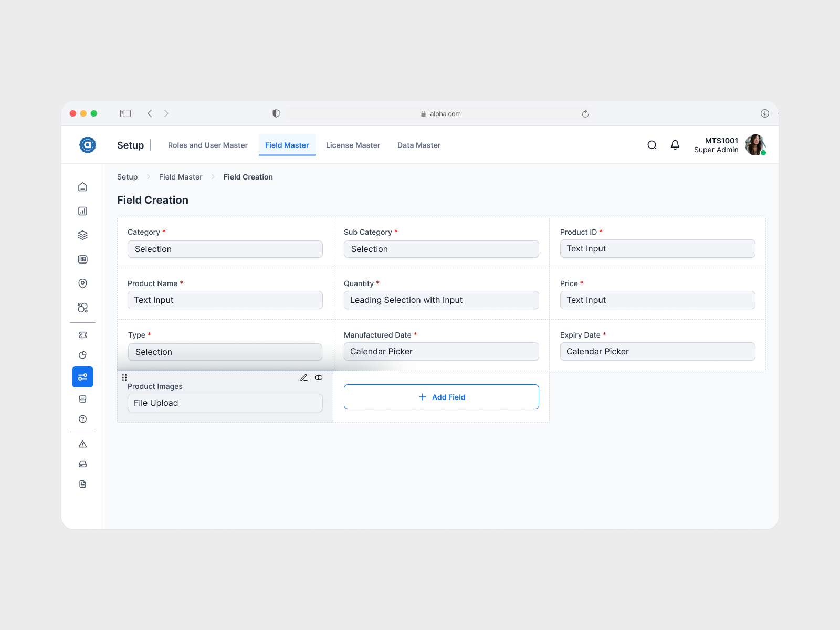The image size is (840, 630).
Task: Open the pie chart report sidebar icon
Action: 82,354
